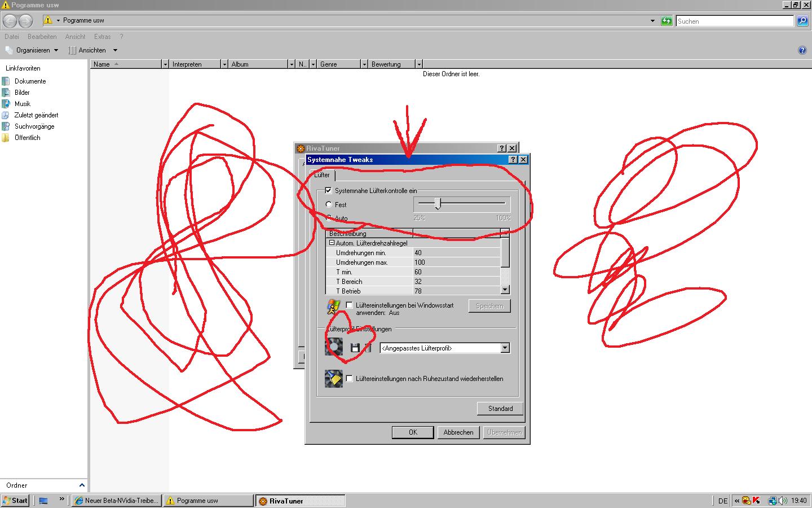The width and height of the screenshot is (812, 508).
Task: Click the Suchen search field
Action: click(735, 21)
